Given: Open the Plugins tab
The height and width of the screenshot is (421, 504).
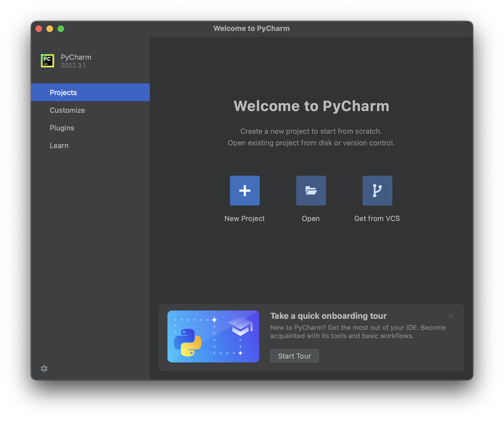Looking at the screenshot, I should coord(90,128).
